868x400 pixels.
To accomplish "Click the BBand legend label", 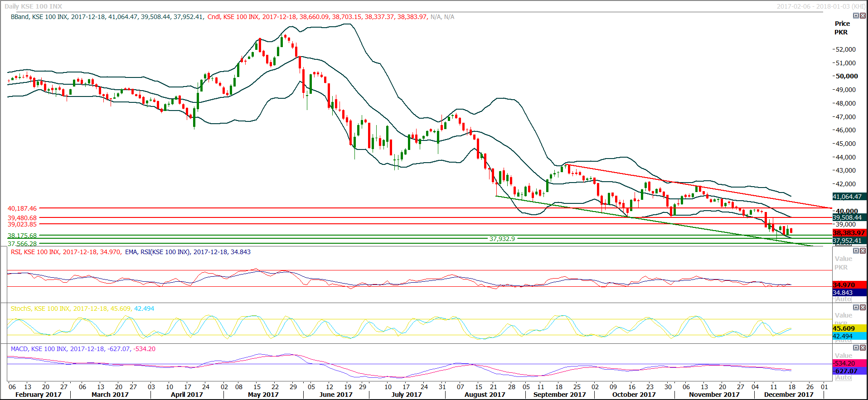I will 19,17.
